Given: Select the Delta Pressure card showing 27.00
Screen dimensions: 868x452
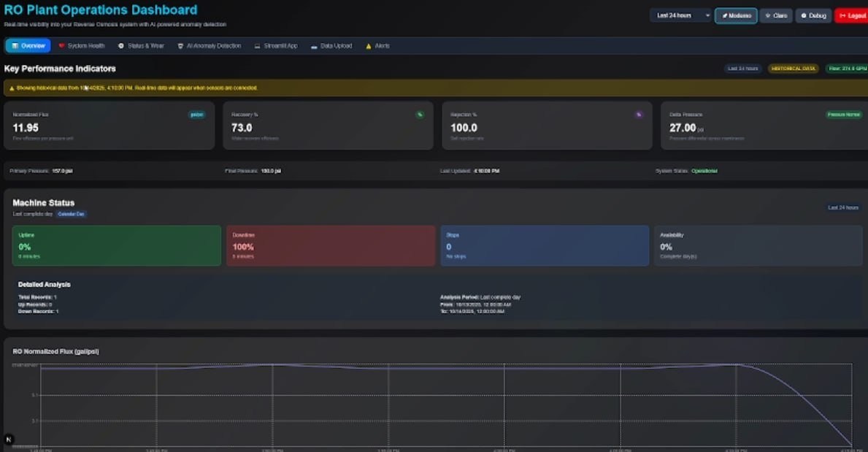Looking at the screenshot, I should click(764, 125).
